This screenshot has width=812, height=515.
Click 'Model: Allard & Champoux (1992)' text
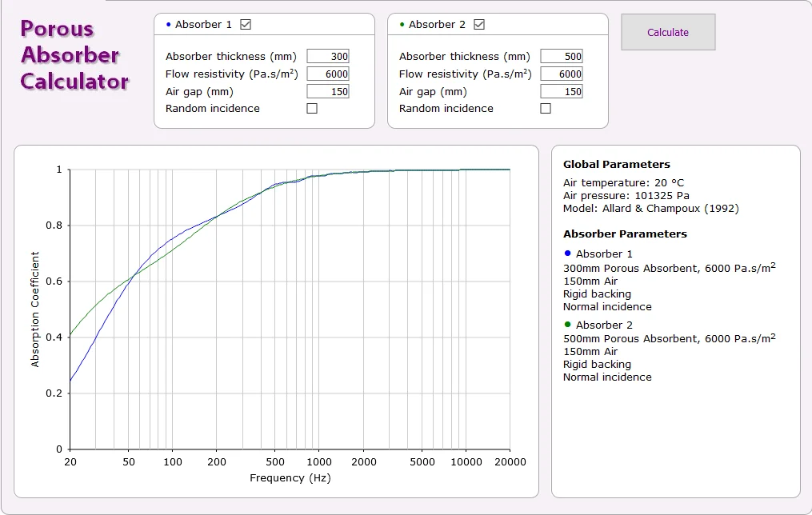click(650, 209)
